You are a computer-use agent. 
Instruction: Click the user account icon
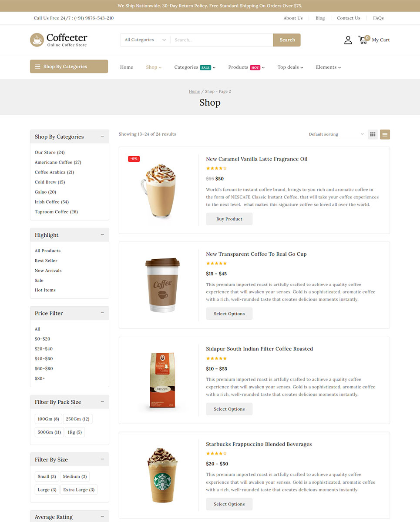coord(348,40)
